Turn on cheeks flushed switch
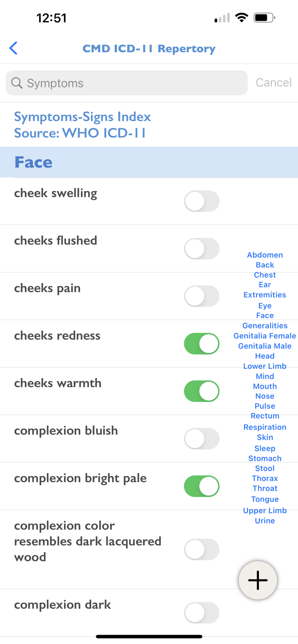 pos(202,249)
